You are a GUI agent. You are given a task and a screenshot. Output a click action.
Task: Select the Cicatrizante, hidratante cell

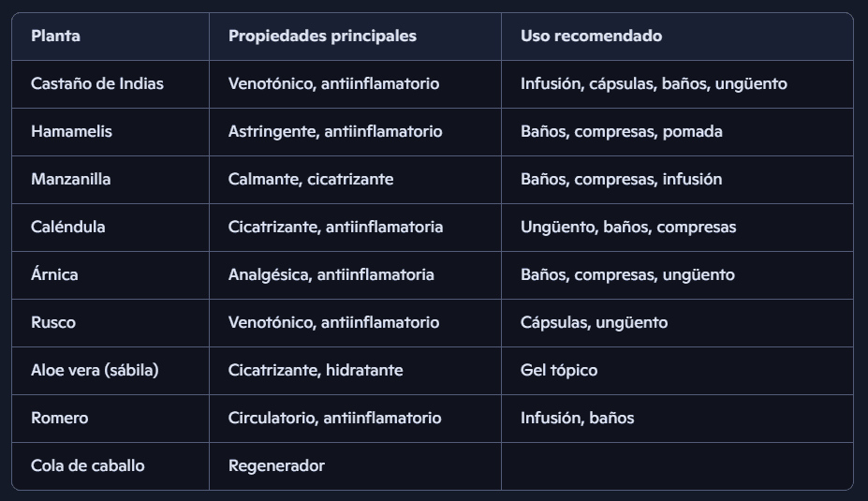[x=316, y=370]
